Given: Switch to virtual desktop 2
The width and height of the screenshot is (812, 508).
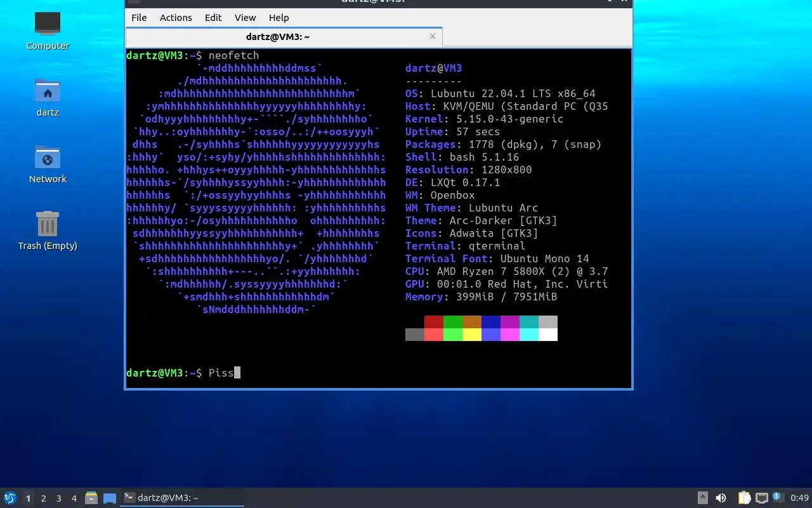Looking at the screenshot, I should click(x=44, y=498).
